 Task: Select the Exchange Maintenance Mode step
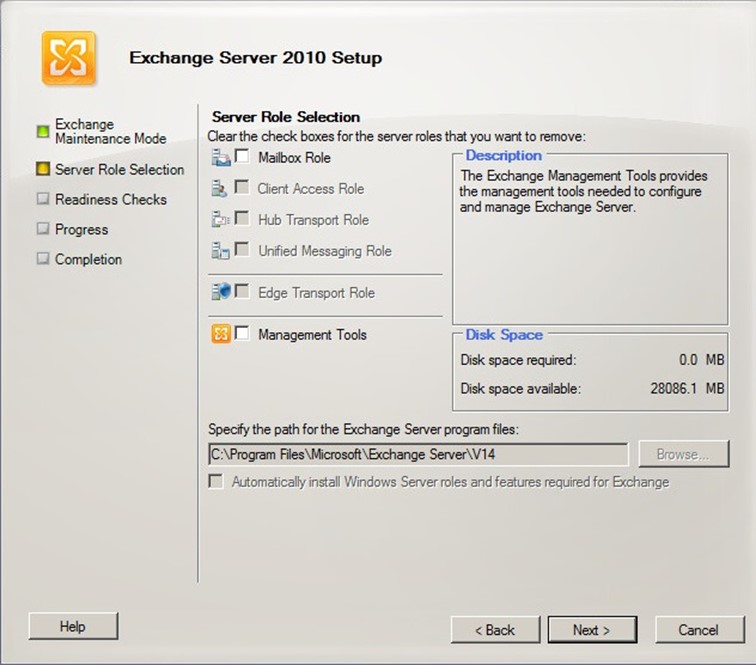pyautogui.click(x=110, y=131)
